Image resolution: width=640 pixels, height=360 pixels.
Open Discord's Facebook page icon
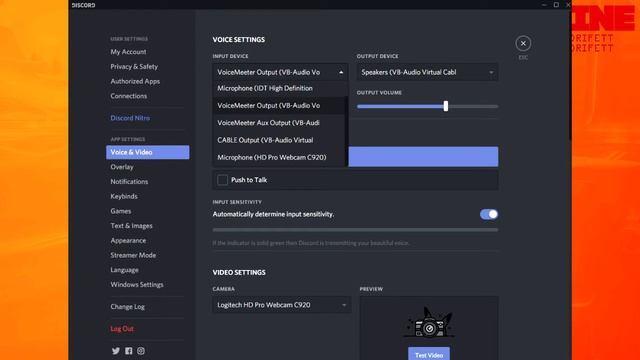click(129, 351)
